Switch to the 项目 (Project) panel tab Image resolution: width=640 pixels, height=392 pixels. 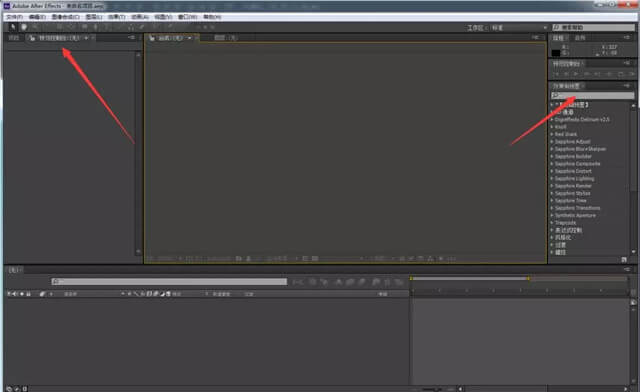tap(14, 38)
